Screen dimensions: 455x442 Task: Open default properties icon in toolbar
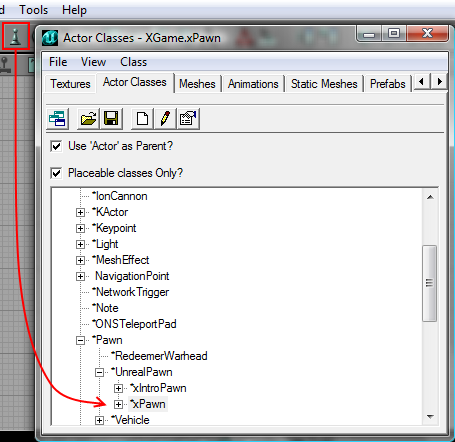188,119
